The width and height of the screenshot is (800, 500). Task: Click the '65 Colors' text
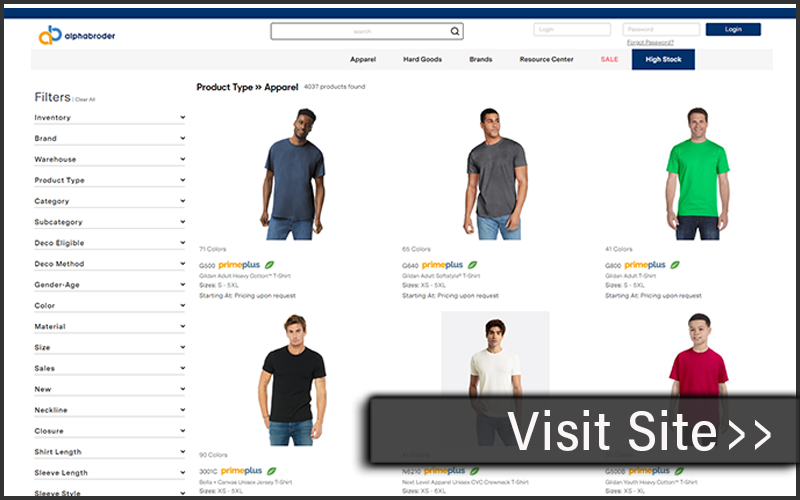click(x=416, y=249)
